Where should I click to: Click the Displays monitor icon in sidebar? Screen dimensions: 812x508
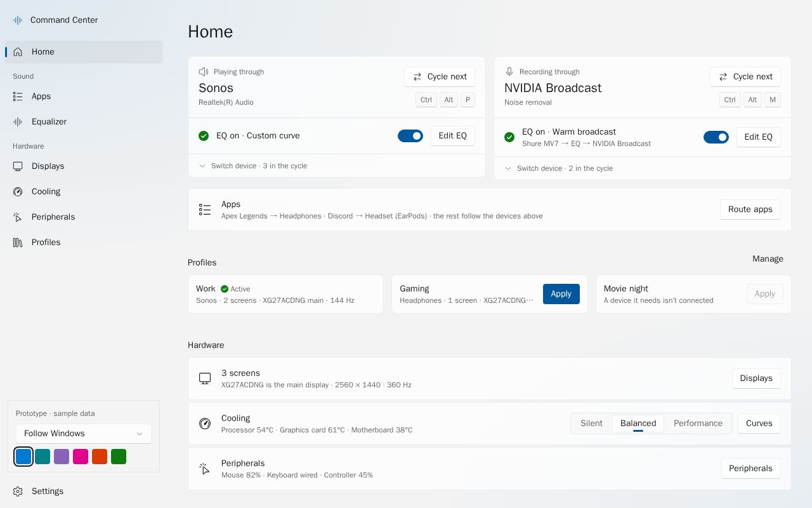[x=18, y=166]
